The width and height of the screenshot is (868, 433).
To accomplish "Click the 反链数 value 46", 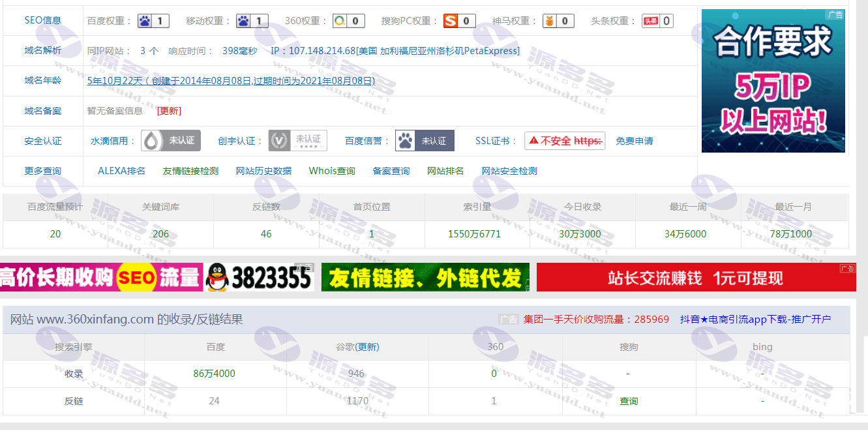I will click(x=266, y=234).
